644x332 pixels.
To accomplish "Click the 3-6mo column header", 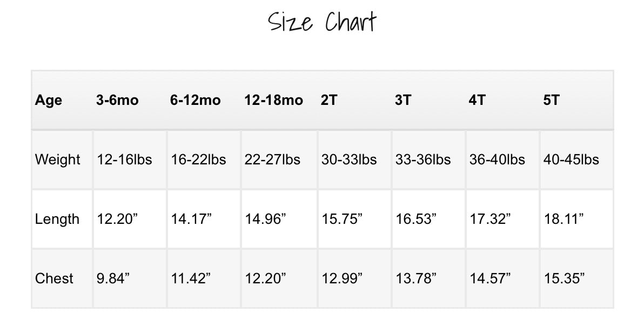I will [x=117, y=101].
